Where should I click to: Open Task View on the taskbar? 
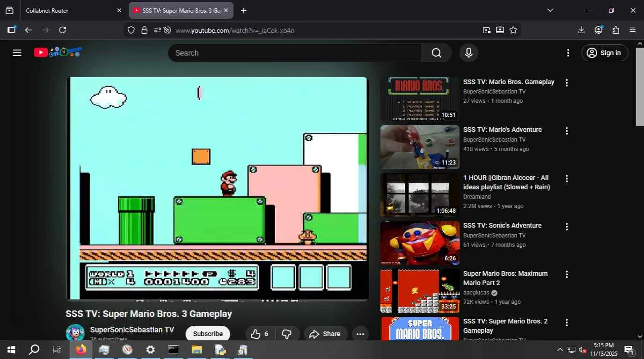coord(57,350)
